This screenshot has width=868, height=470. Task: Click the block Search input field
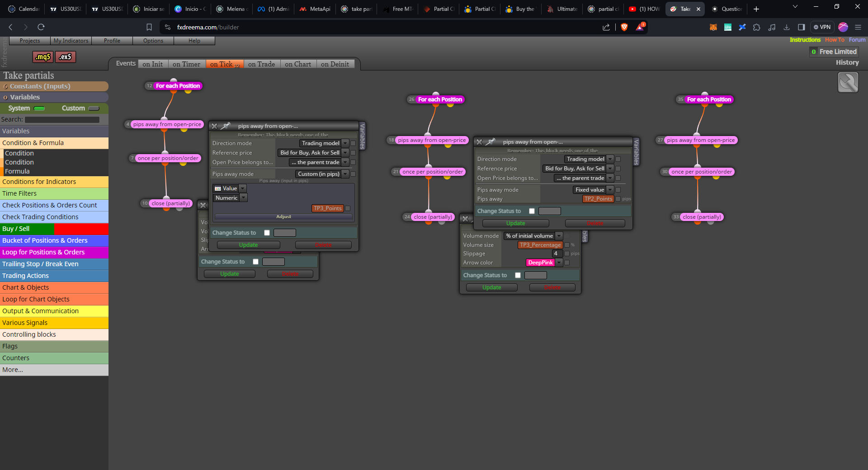coord(62,120)
